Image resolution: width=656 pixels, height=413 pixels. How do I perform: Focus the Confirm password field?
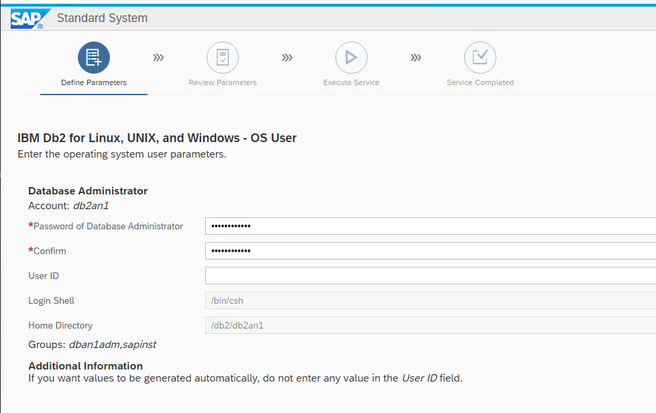(430, 251)
